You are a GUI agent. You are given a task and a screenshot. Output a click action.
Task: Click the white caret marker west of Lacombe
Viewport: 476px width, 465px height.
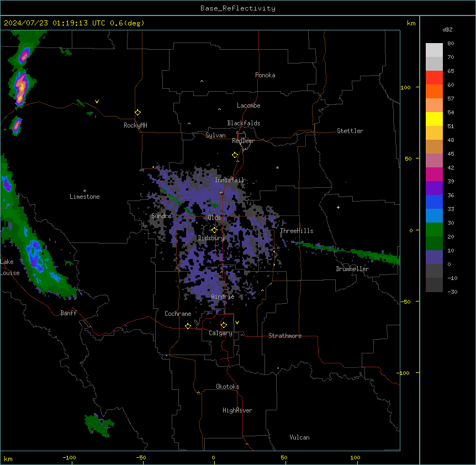[x=219, y=109]
